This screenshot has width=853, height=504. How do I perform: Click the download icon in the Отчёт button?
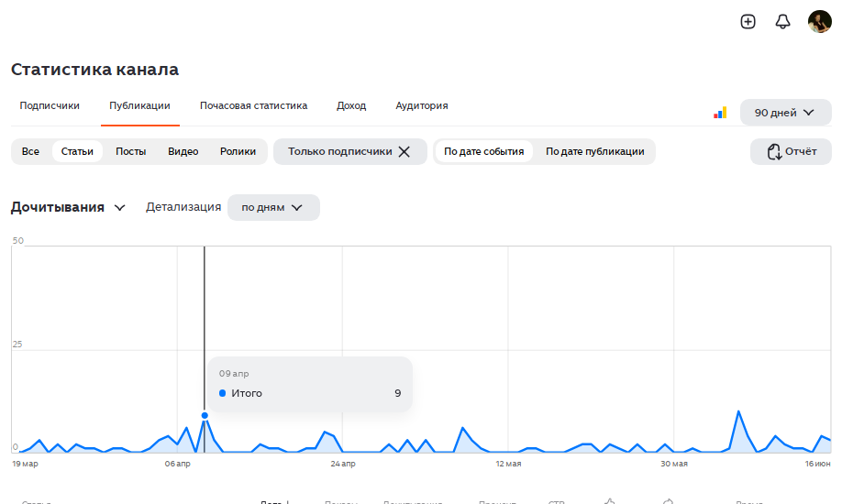(x=774, y=152)
